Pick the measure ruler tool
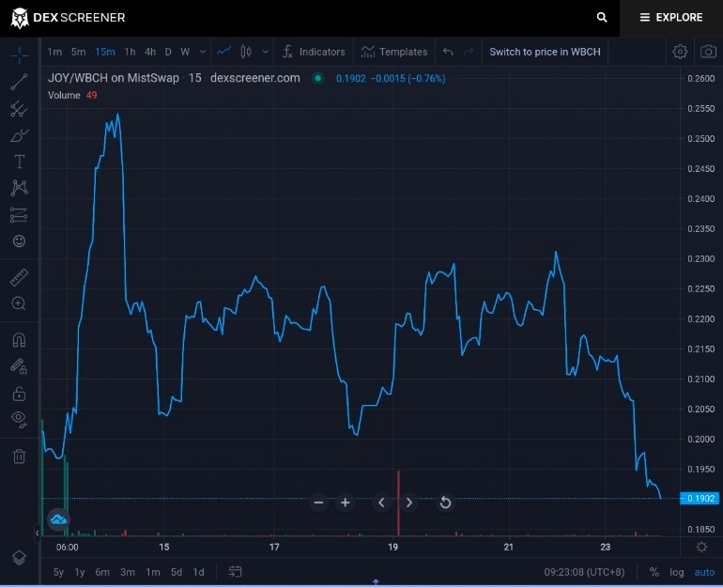Screen dimensions: 723x588 [x=19, y=277]
